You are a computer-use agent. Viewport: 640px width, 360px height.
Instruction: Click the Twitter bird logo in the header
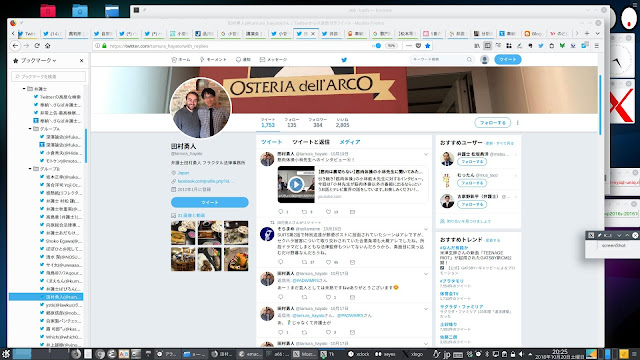pos(344,60)
